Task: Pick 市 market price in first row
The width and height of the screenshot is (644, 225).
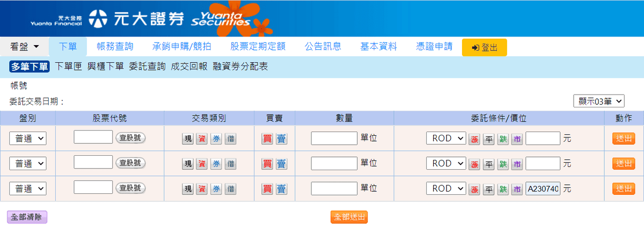Action: pyautogui.click(x=517, y=139)
